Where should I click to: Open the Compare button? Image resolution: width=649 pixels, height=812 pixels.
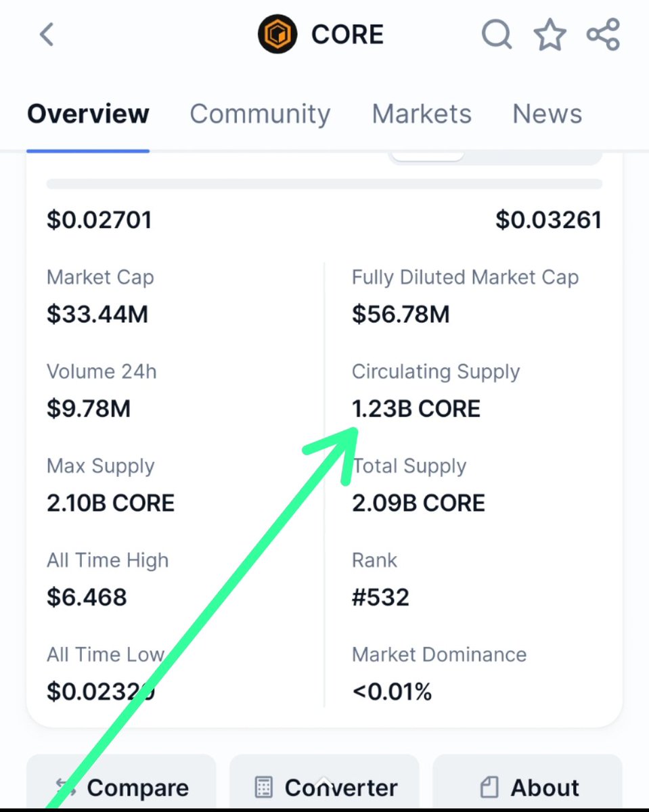coord(121,782)
